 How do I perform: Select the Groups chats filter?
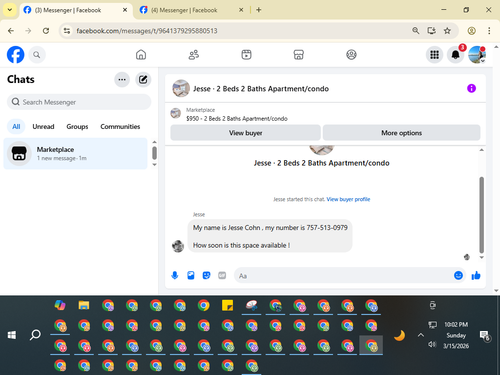click(x=77, y=127)
